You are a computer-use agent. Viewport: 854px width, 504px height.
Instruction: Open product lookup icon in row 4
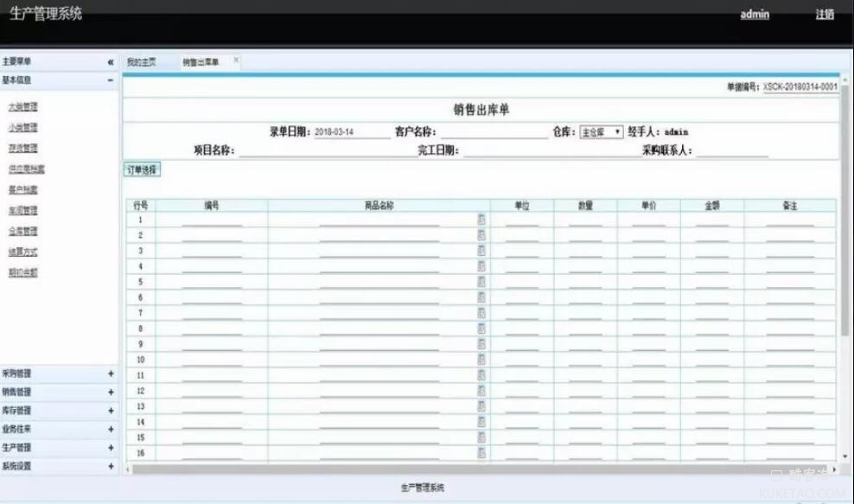tap(481, 266)
